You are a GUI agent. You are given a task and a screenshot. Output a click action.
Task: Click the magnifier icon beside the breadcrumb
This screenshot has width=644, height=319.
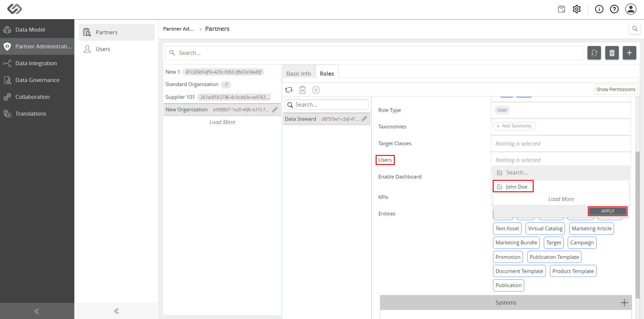tap(635, 29)
